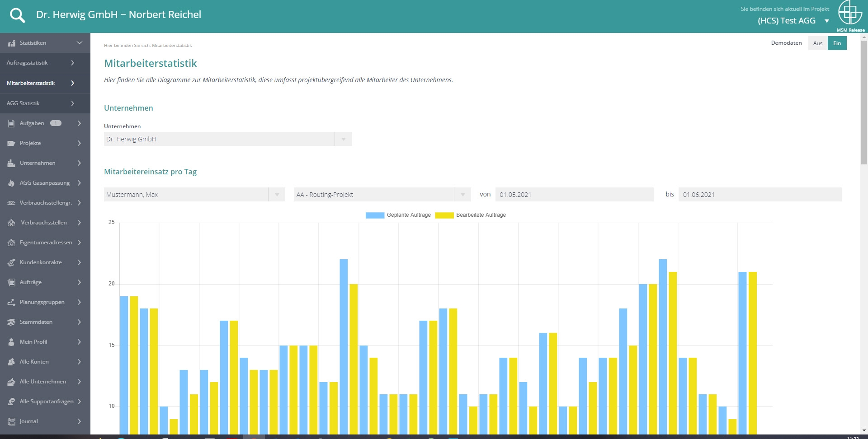Click the Planungsgruppen icon
This screenshot has height=439, width=868.
click(11, 302)
